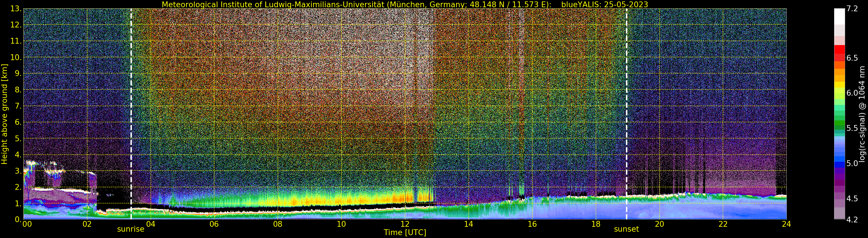Click the 'Height above ground [km]' axis label

[4, 114]
